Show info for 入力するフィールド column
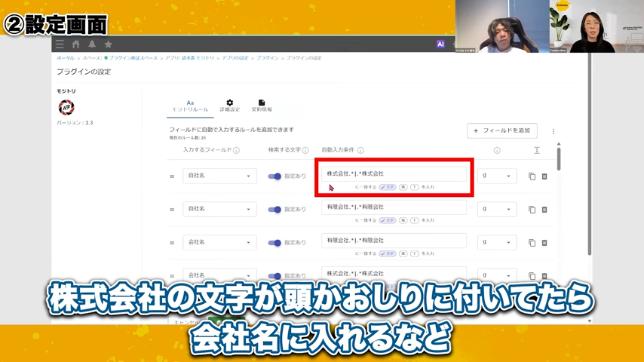Screen dimensions: 644x362 coord(237,150)
